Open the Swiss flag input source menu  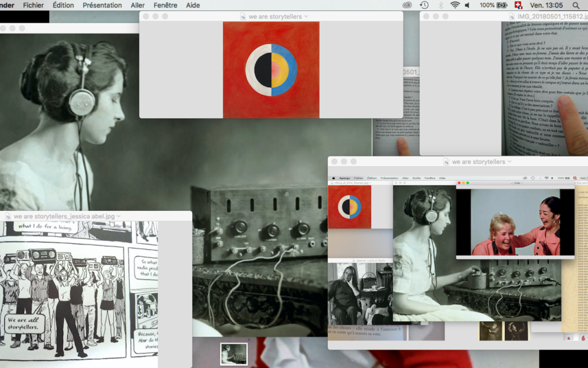518,5
